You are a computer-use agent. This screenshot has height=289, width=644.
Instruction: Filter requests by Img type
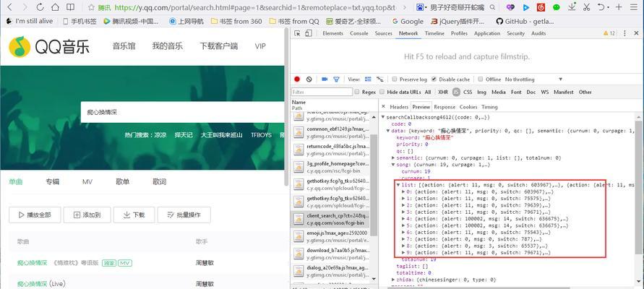(481, 92)
